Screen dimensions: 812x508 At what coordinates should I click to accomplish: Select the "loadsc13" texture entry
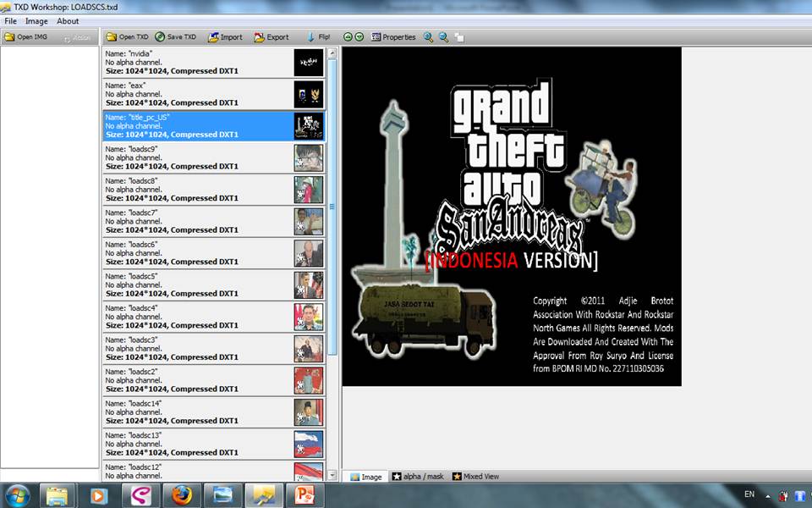pyautogui.click(x=214, y=444)
